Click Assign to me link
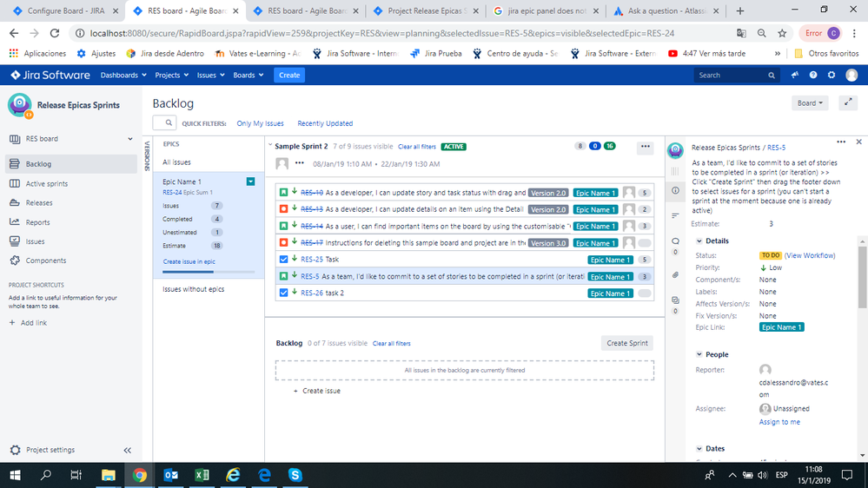Screen dimensions: 868x488 [x=779, y=422]
